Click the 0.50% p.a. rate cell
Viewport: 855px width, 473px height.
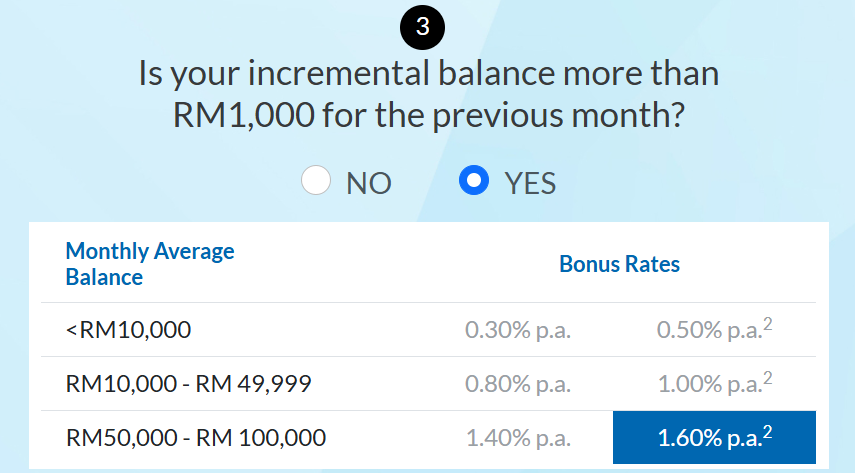point(714,329)
